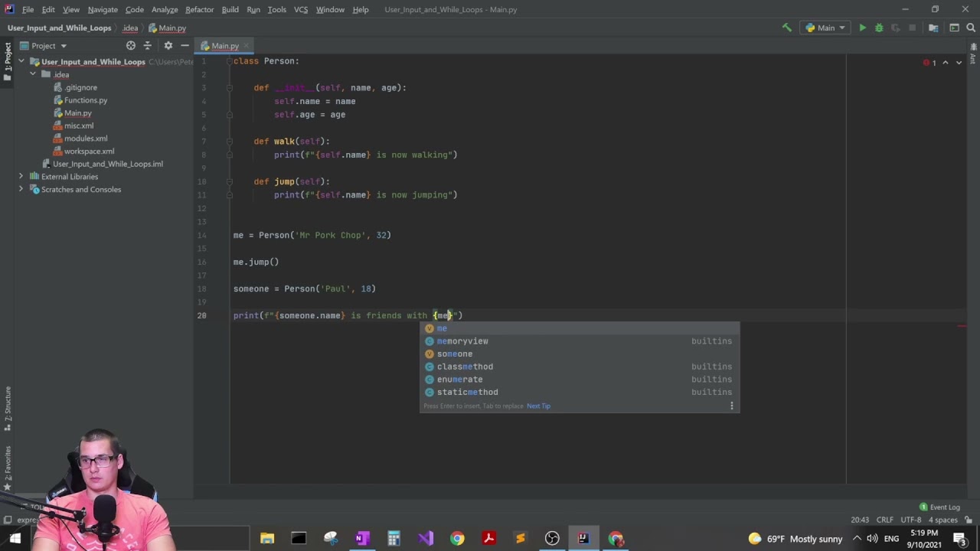The width and height of the screenshot is (980, 551).
Task: Open Sublime Text taskbar icon
Action: click(520, 539)
